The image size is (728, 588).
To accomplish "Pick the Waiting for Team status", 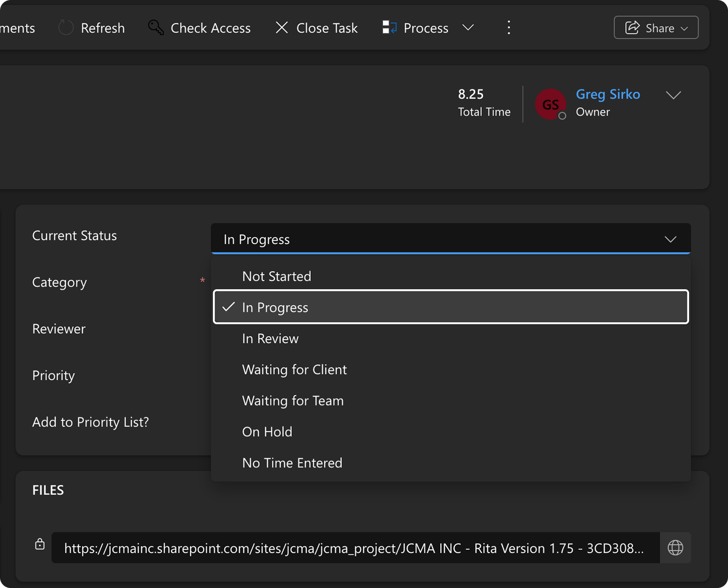I will click(293, 401).
